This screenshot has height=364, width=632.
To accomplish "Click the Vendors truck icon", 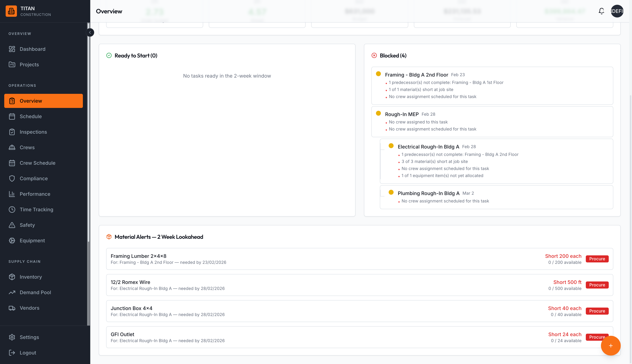I will [x=12, y=308].
